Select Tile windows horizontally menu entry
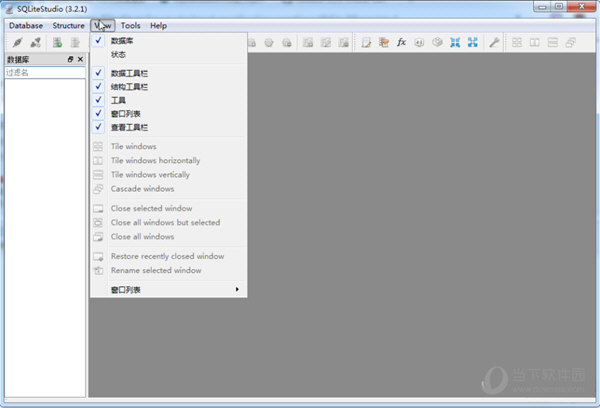 point(168,161)
